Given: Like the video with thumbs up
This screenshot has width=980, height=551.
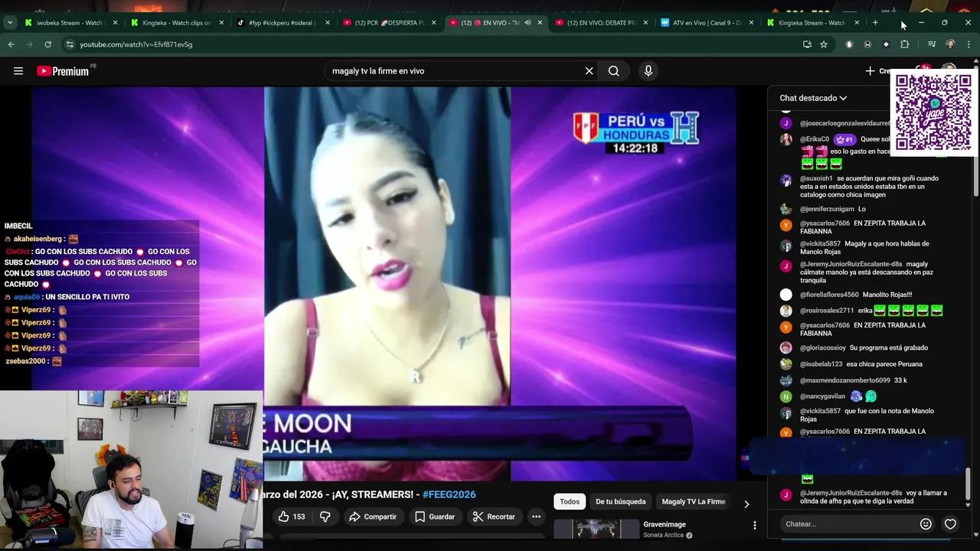Looking at the screenshot, I should click(291, 517).
